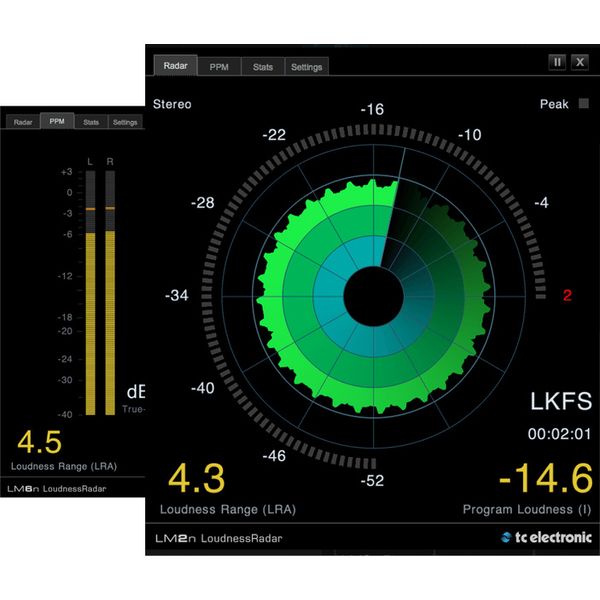Select the Radar tab in LM6n window

[x=23, y=122]
